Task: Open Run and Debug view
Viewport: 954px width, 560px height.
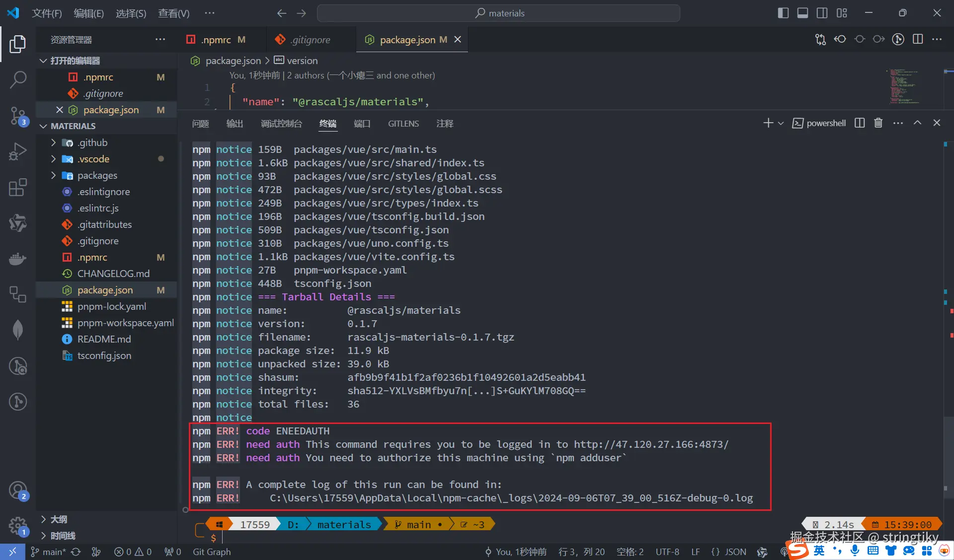Action: [x=18, y=151]
